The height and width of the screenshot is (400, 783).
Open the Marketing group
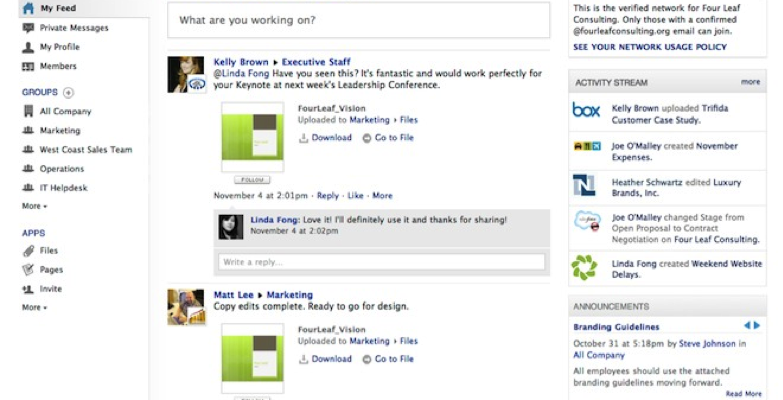(60, 131)
